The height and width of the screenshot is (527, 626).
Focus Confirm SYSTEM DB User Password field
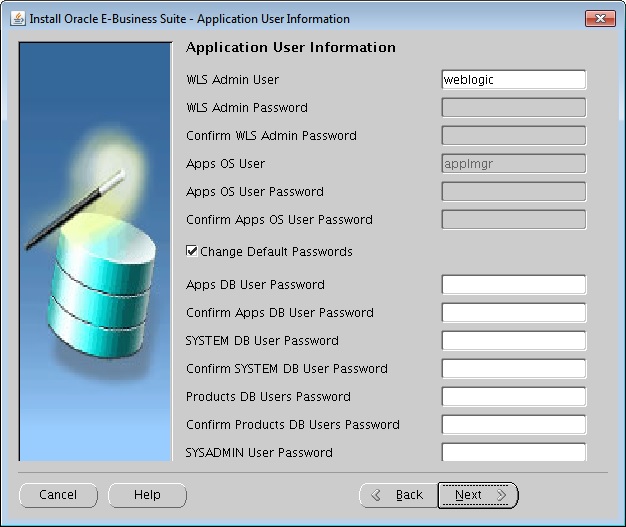point(513,369)
